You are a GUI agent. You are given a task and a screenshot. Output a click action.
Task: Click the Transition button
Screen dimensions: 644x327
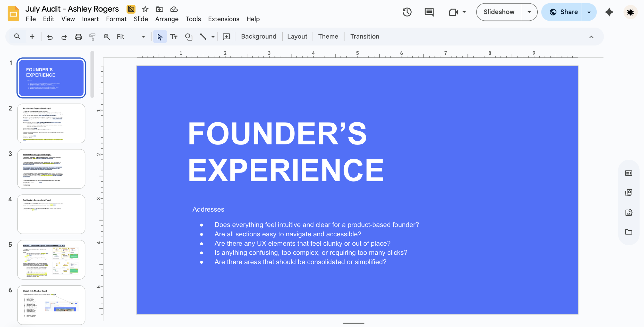[364, 37]
